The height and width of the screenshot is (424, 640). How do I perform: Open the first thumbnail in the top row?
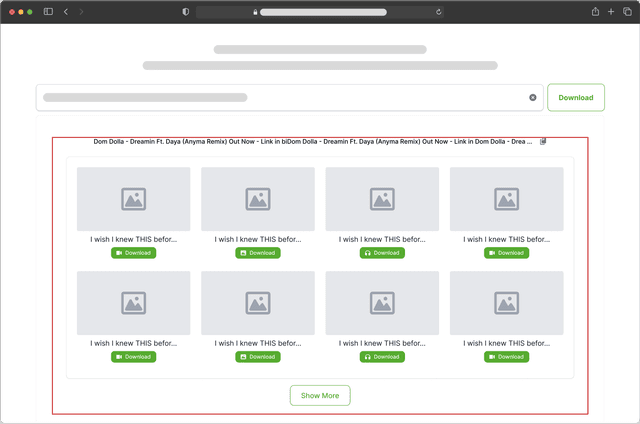[x=133, y=199]
